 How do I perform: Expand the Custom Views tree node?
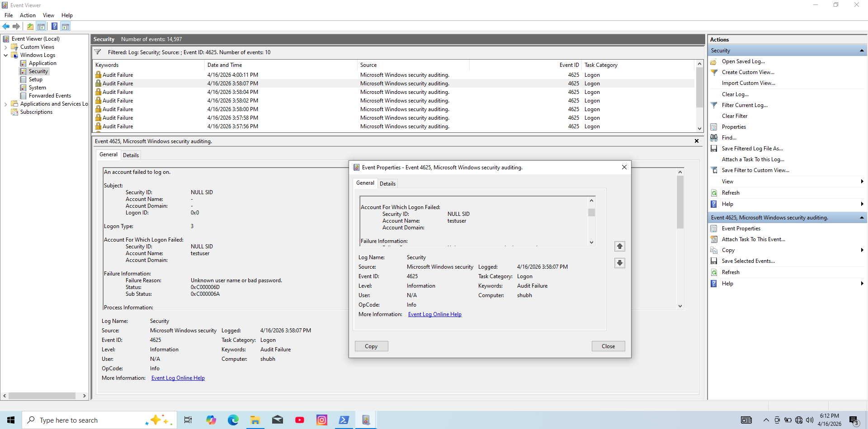coord(5,47)
